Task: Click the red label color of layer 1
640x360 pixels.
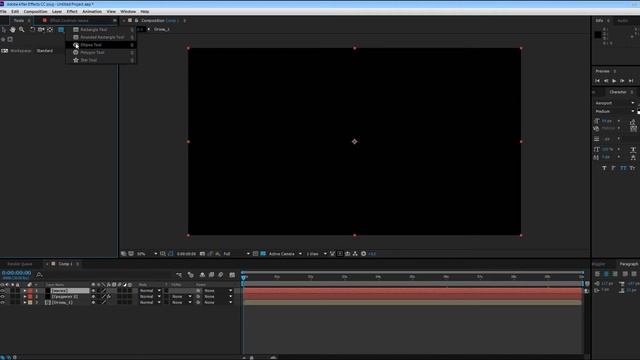Action: tap(30, 291)
